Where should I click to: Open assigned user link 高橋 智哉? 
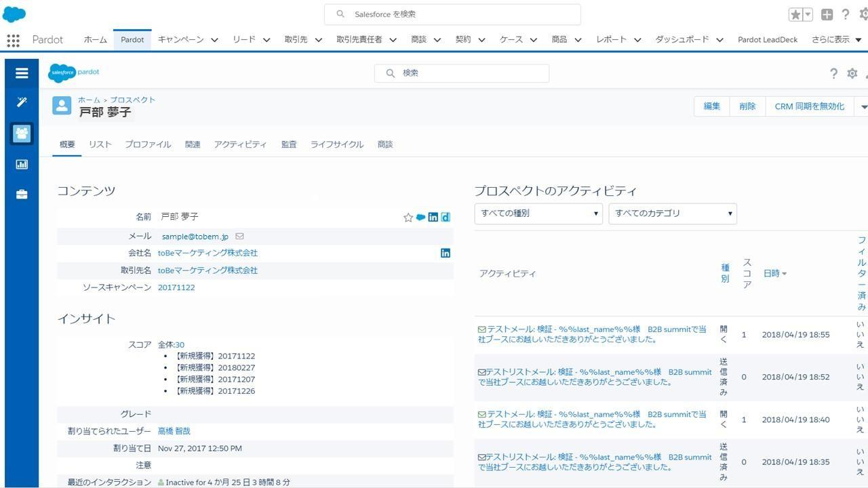pyautogui.click(x=174, y=431)
